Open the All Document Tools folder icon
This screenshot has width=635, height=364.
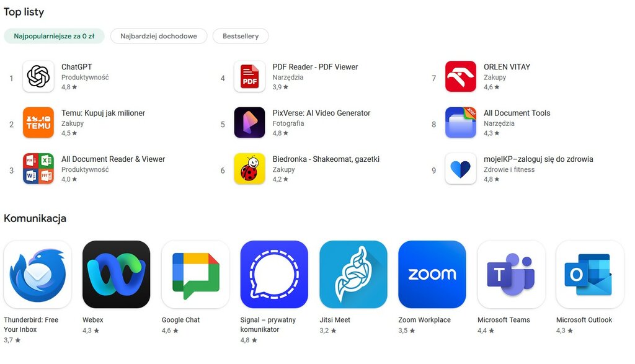coord(461,123)
